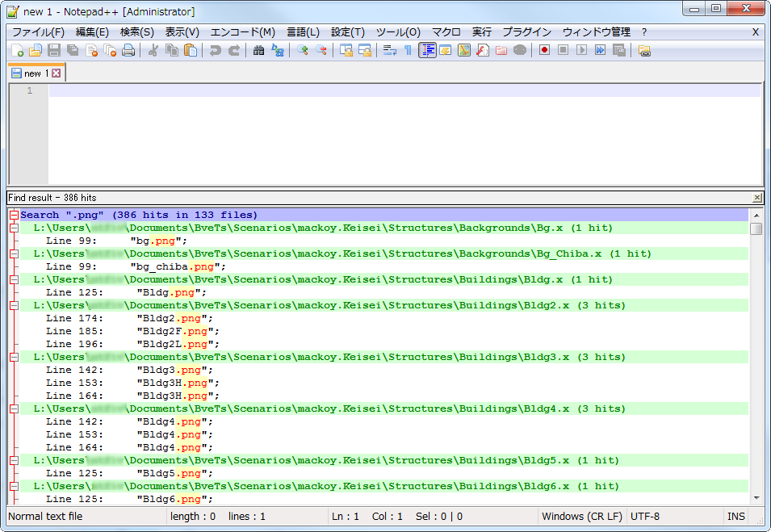
Task: Open the ? help menu
Action: coord(644,32)
